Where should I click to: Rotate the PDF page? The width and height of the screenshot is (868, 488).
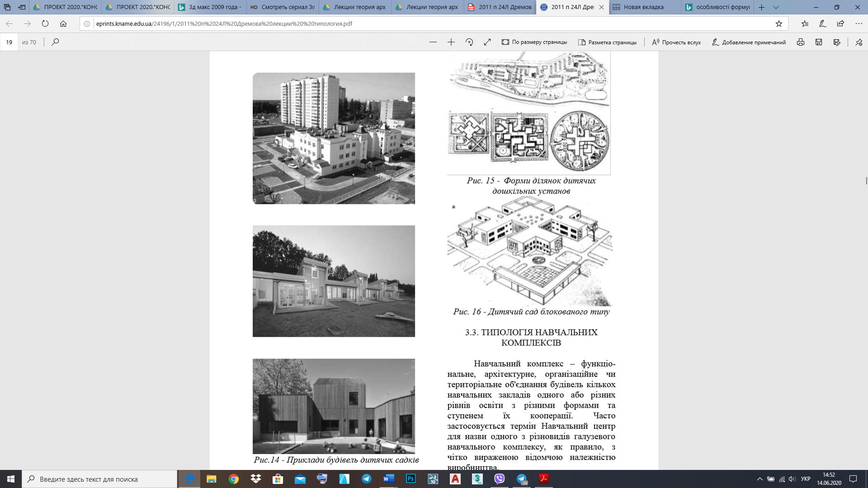469,42
